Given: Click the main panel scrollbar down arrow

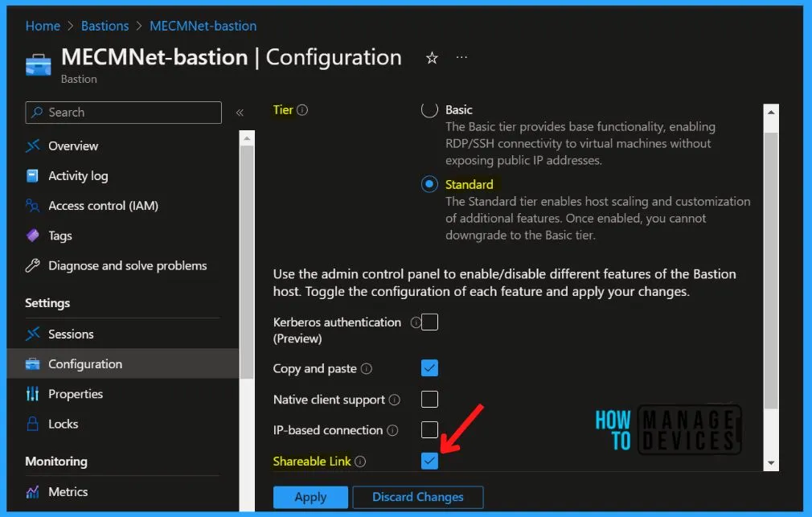Looking at the screenshot, I should tap(771, 463).
